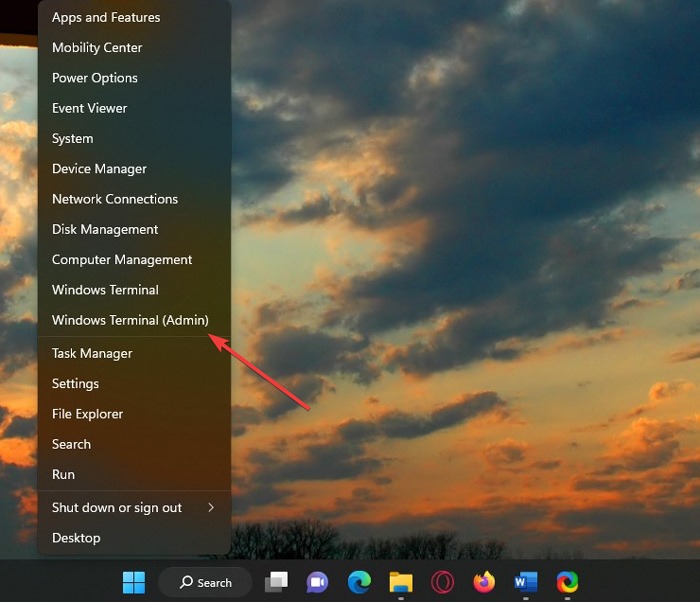Open the Windows Start button
Image resolution: width=700 pixels, height=602 pixels.
pos(134,582)
